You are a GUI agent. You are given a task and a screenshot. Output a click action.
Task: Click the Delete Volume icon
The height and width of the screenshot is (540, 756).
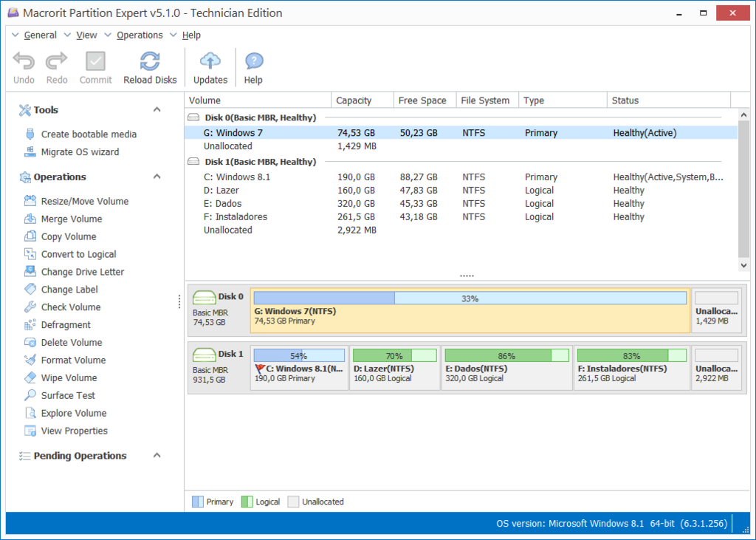point(30,342)
